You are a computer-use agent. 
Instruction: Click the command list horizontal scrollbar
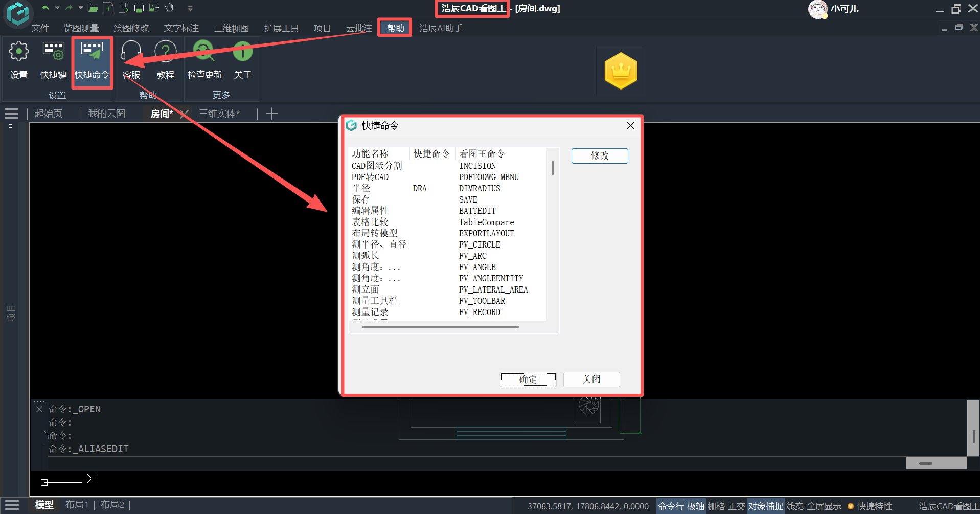[x=440, y=327]
